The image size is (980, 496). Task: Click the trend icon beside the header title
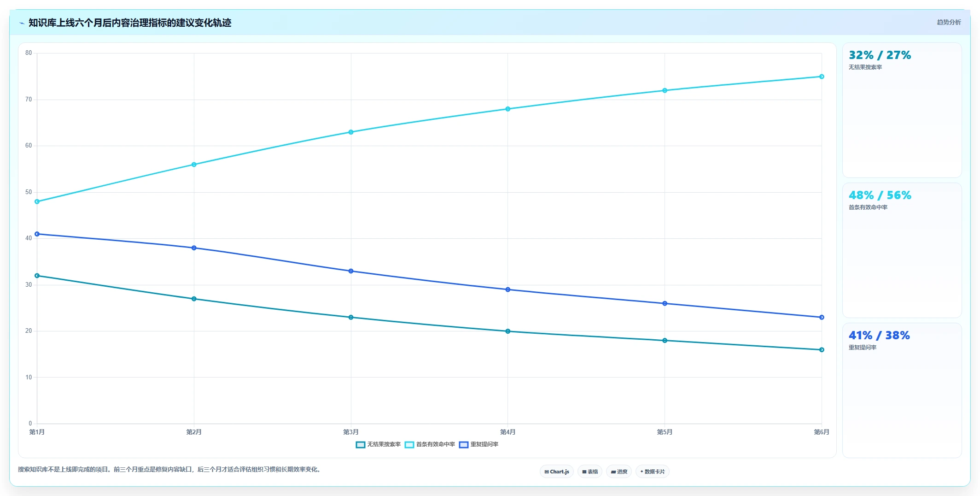(x=22, y=23)
